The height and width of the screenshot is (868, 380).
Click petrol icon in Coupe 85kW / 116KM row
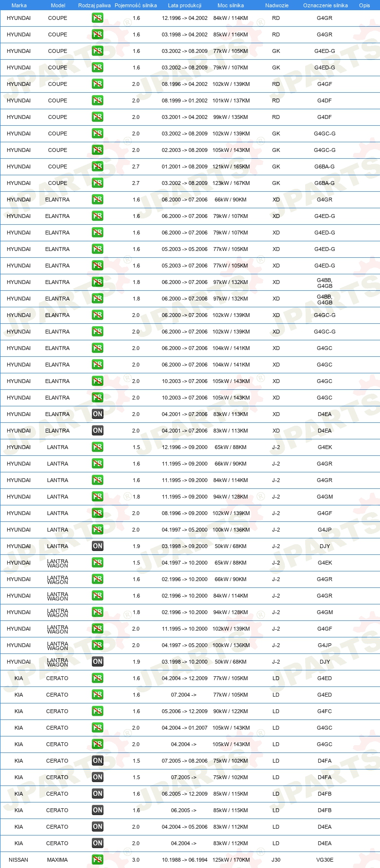click(98, 34)
